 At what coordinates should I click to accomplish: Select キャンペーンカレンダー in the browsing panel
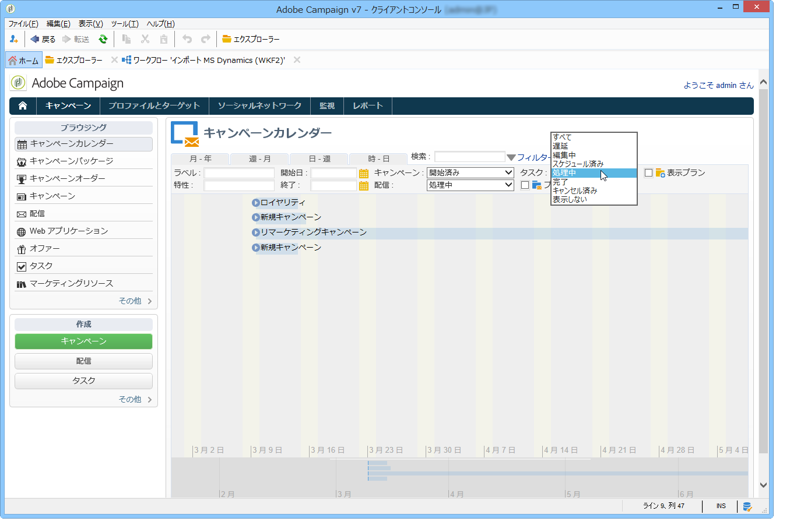tap(83, 144)
